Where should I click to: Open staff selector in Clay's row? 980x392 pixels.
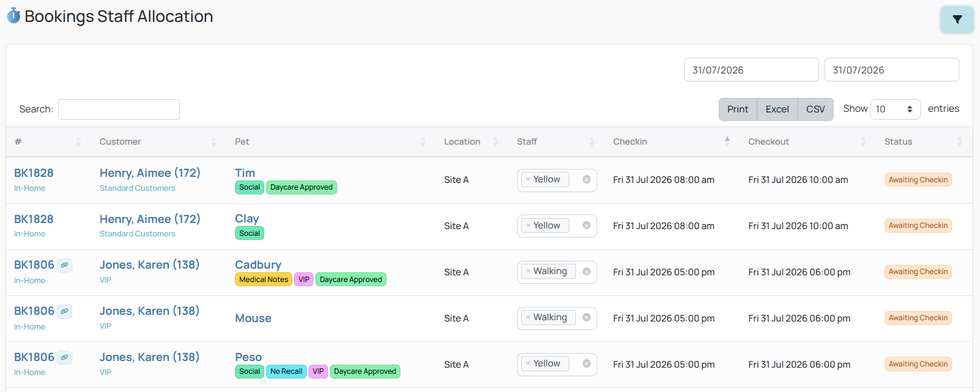point(557,226)
